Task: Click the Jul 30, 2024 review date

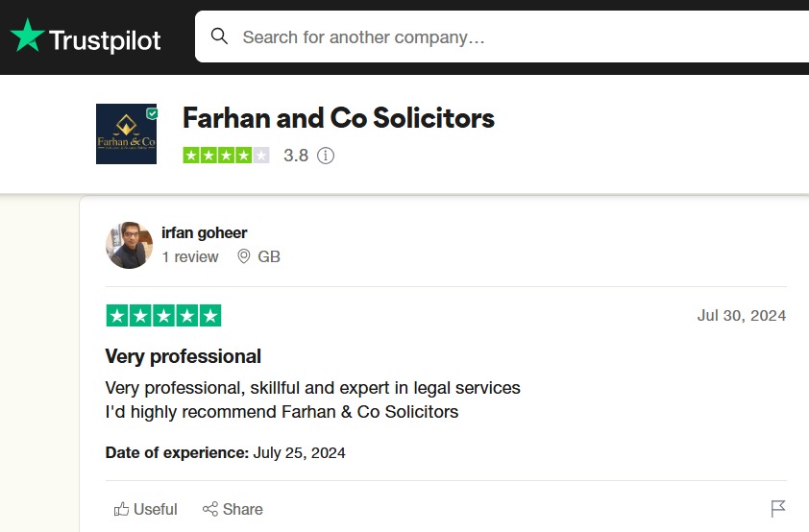Action: [x=742, y=316]
